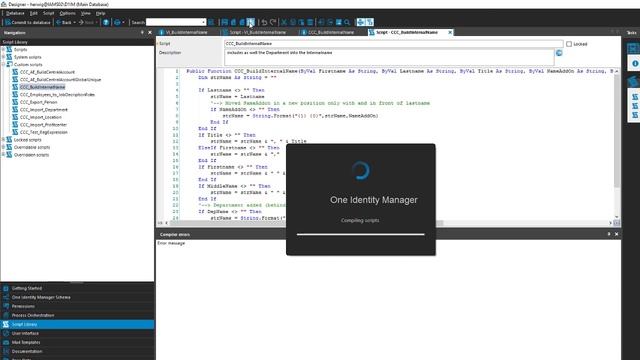Select CCC_Export_Person script
The height and width of the screenshot is (360, 640).
click(x=38, y=102)
